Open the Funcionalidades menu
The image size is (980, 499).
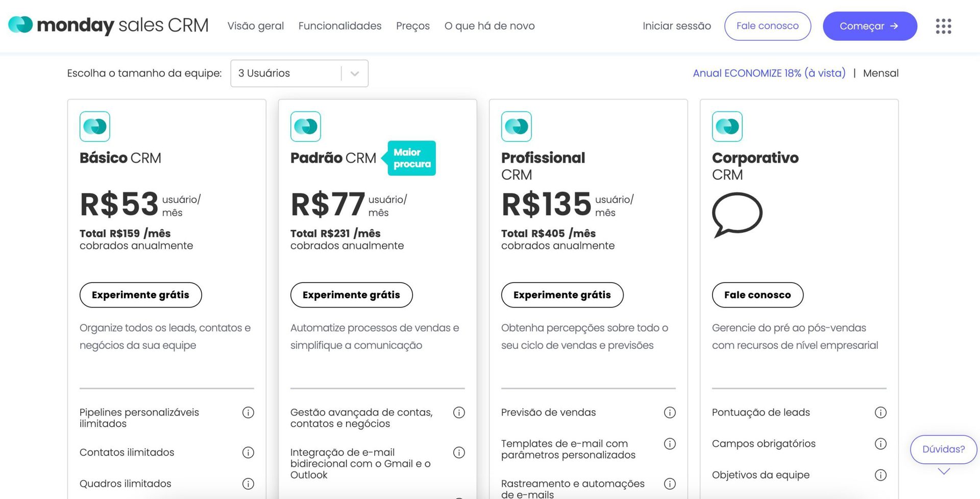point(340,26)
